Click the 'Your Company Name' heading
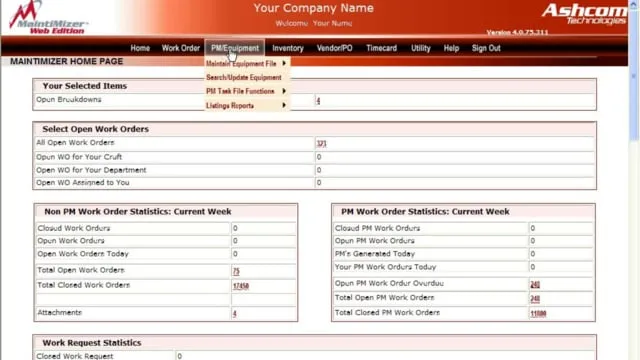 (x=313, y=8)
